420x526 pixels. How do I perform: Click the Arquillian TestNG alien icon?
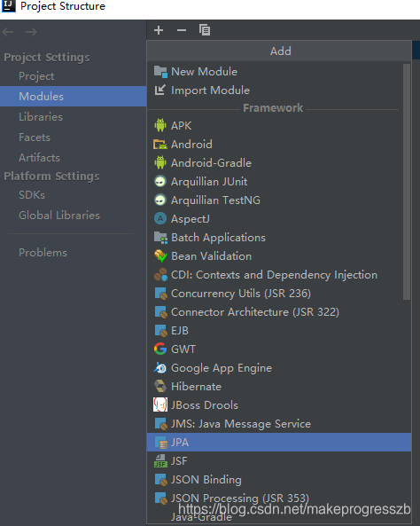click(160, 200)
